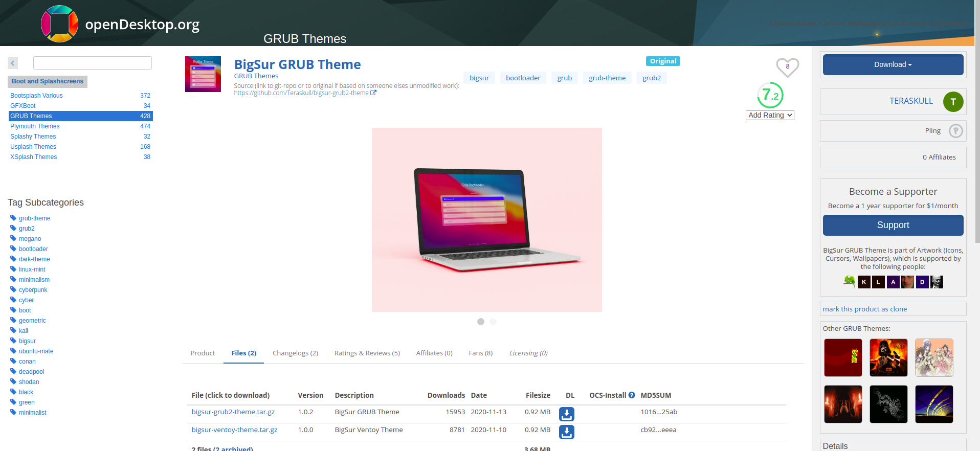Image resolution: width=980 pixels, height=451 pixels.
Task: Click the BigSur GRUB Theme title
Action: pyautogui.click(x=298, y=64)
